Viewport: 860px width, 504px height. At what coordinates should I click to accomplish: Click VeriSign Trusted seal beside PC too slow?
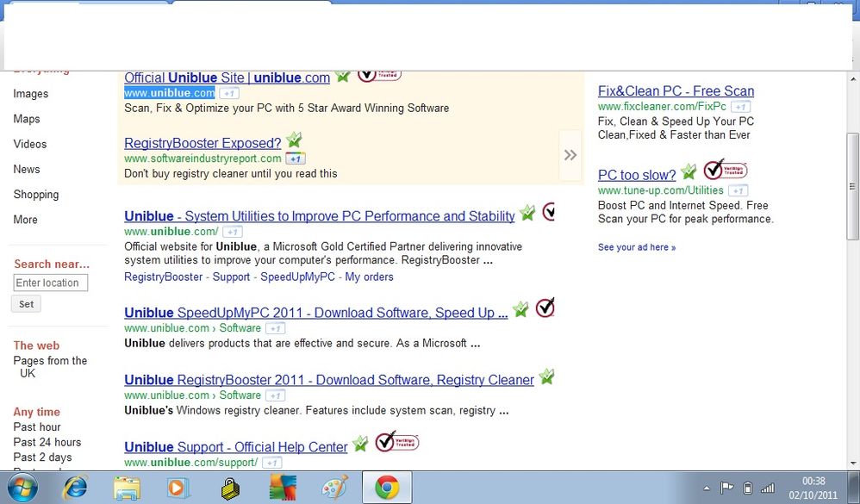725,170
